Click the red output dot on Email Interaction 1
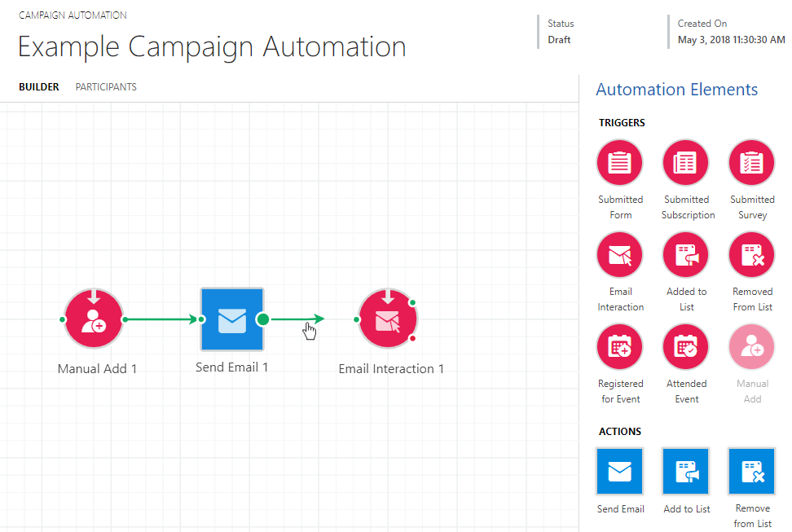This screenshot has width=792, height=532. [x=412, y=338]
